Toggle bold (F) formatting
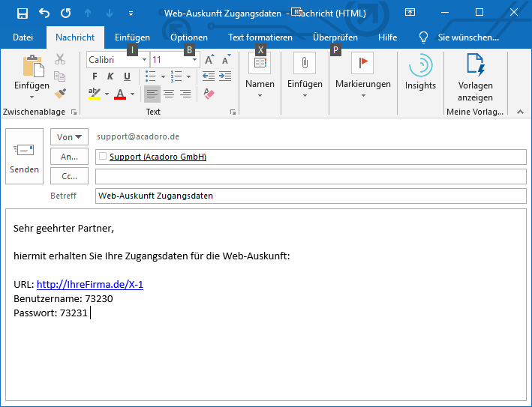Screen dimensions: 532x407 (95, 76)
